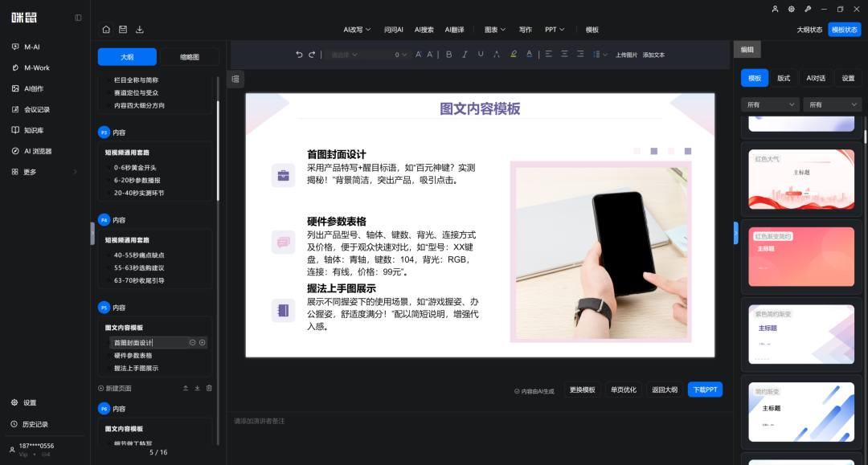Add outline item with plus circle icon

point(203,343)
